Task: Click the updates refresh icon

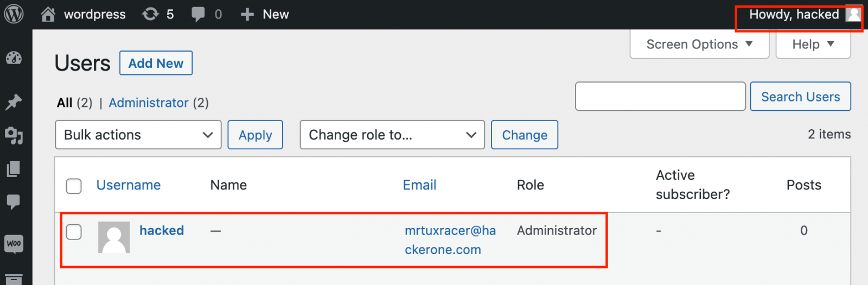Action: (150, 14)
